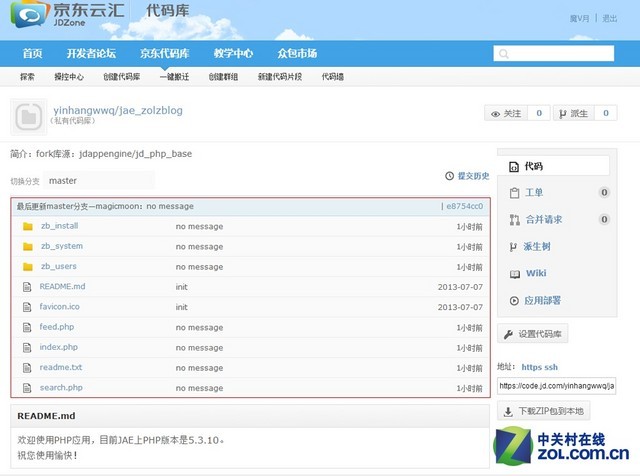The width and height of the screenshot is (640, 476).
Task: Open the 派生树 fork tree
Action: click(x=537, y=246)
